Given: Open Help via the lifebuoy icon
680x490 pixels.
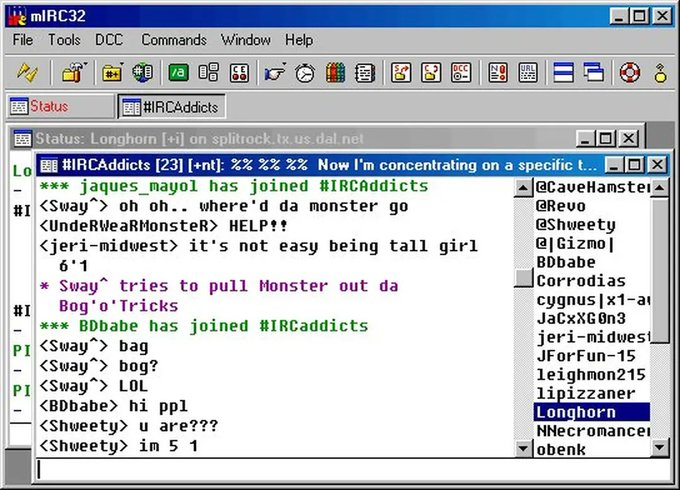Looking at the screenshot, I should coord(630,72).
